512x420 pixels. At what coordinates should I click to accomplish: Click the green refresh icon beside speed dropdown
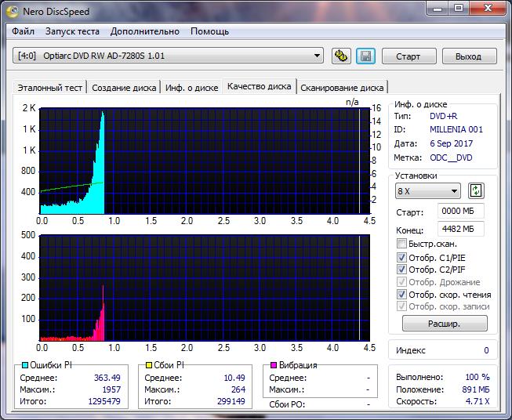(x=476, y=191)
